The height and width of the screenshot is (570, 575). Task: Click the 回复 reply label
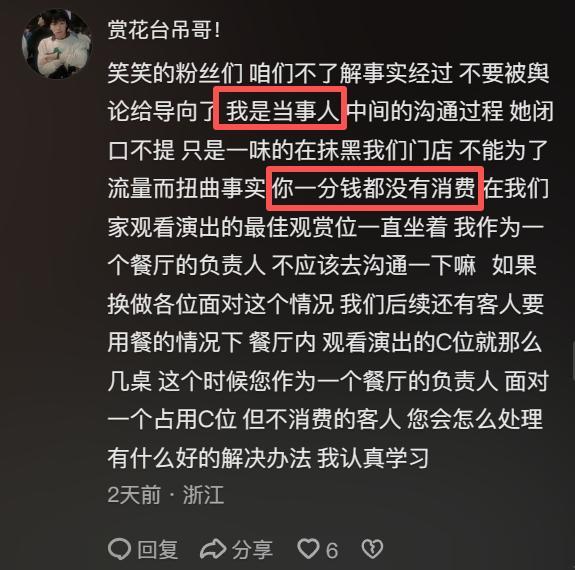[157, 549]
